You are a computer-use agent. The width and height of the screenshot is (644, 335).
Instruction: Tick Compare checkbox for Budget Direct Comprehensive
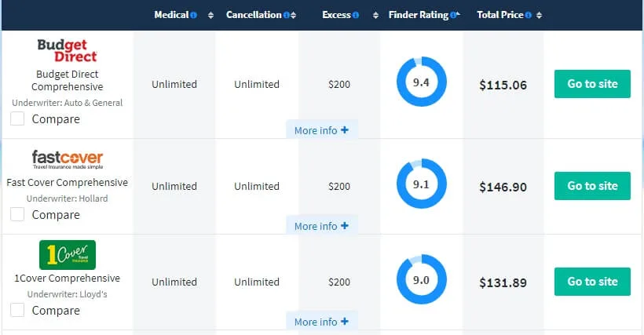[17, 119]
